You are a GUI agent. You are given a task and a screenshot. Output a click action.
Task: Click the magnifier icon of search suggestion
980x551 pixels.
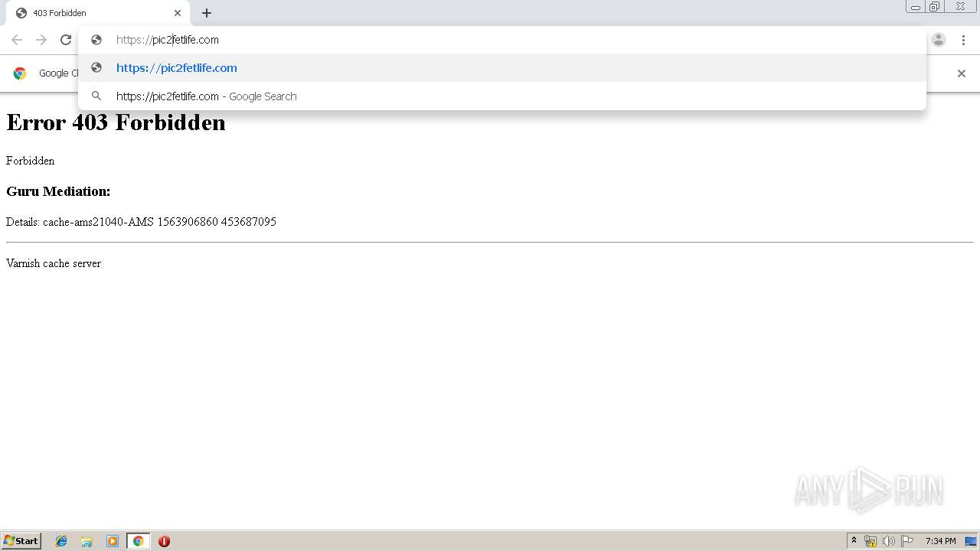(x=96, y=96)
